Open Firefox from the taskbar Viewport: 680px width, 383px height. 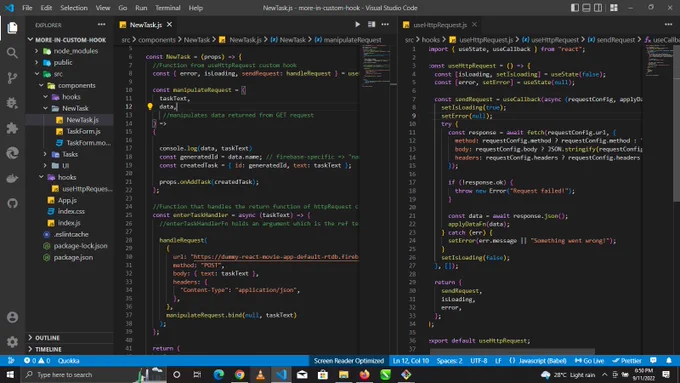364,374
